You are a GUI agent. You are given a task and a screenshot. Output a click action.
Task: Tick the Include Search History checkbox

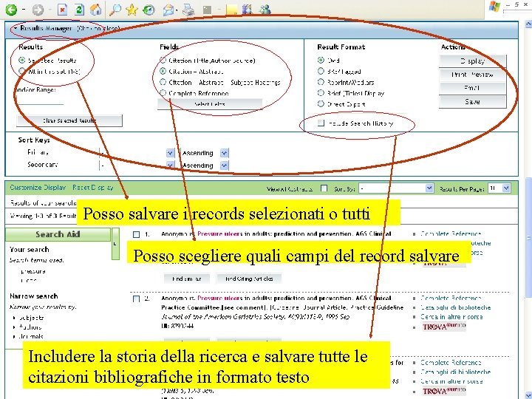[321, 123]
